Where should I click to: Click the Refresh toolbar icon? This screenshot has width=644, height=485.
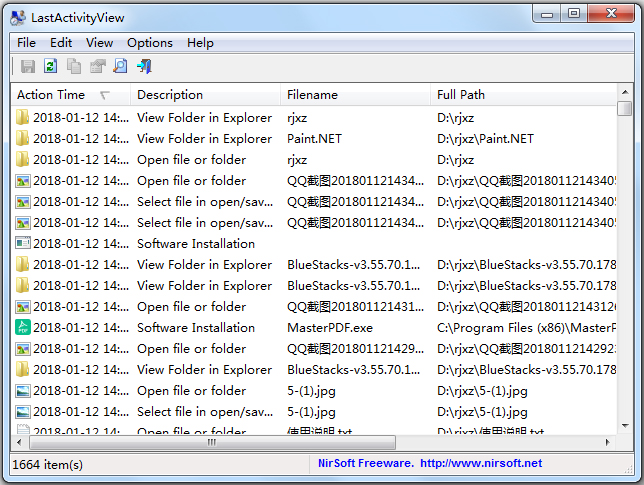click(x=51, y=67)
